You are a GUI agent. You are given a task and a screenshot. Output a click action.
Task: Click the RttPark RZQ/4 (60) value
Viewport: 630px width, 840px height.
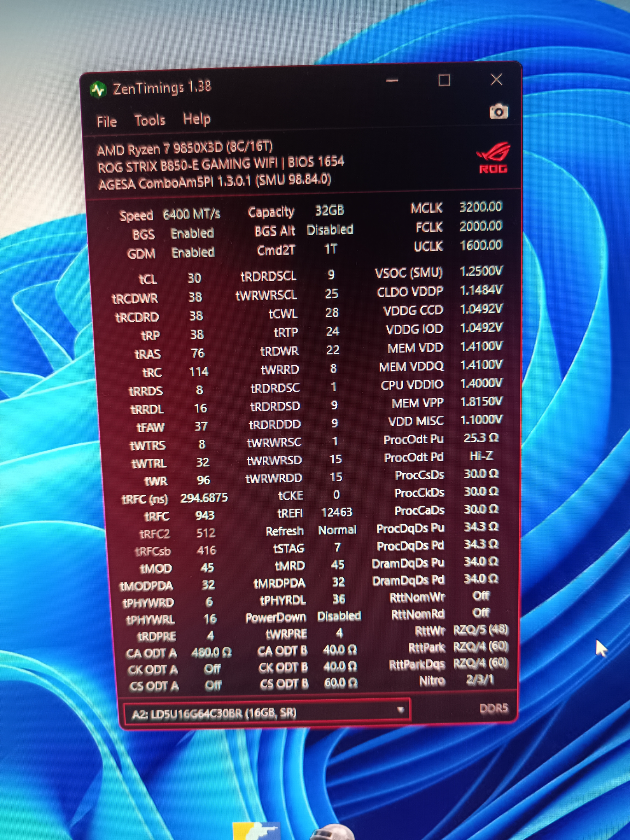tap(481, 647)
